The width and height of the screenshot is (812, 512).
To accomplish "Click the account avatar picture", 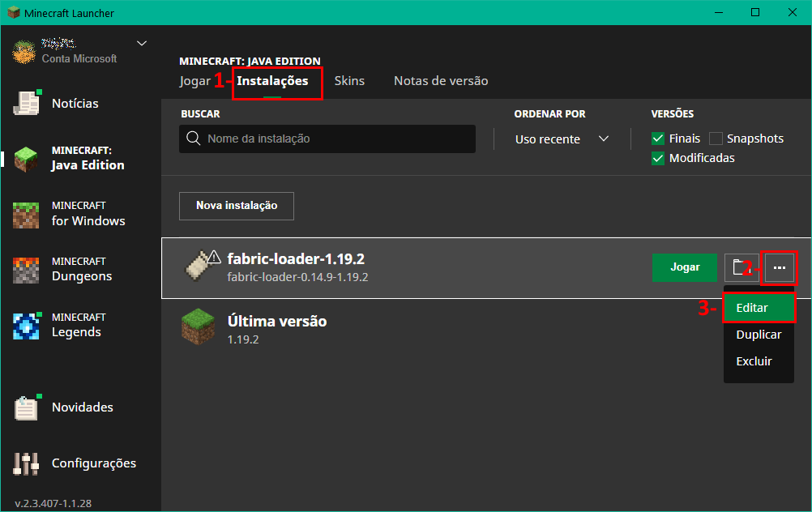I will coord(24,51).
